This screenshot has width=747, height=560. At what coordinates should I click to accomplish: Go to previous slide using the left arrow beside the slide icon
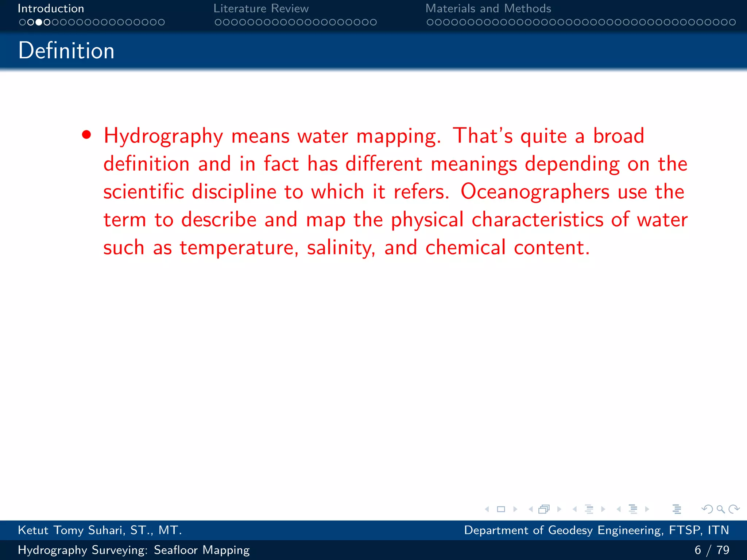pyautogui.click(x=487, y=509)
